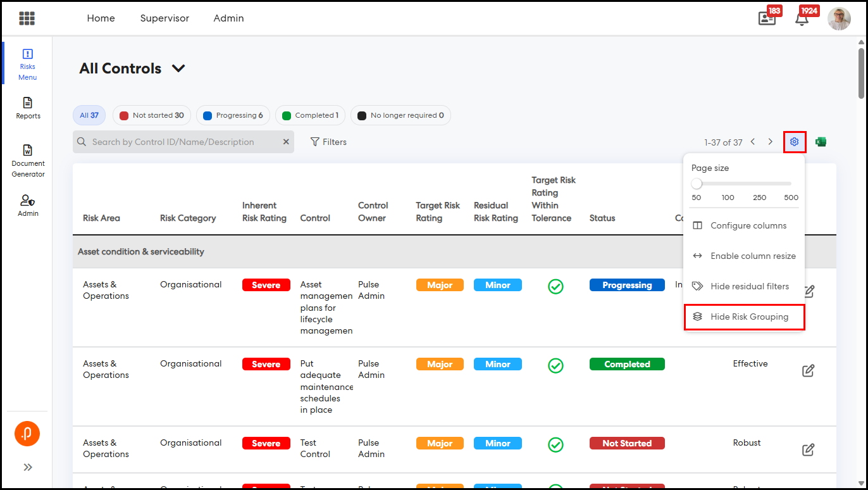The width and height of the screenshot is (868, 490).
Task: Filter by Not started status chip
Action: [x=152, y=115]
